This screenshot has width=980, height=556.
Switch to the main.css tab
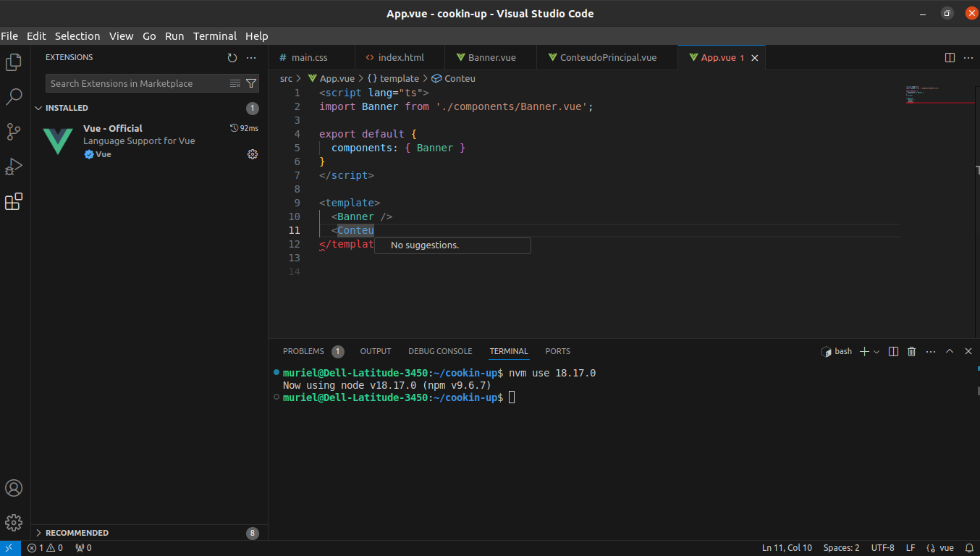point(312,58)
